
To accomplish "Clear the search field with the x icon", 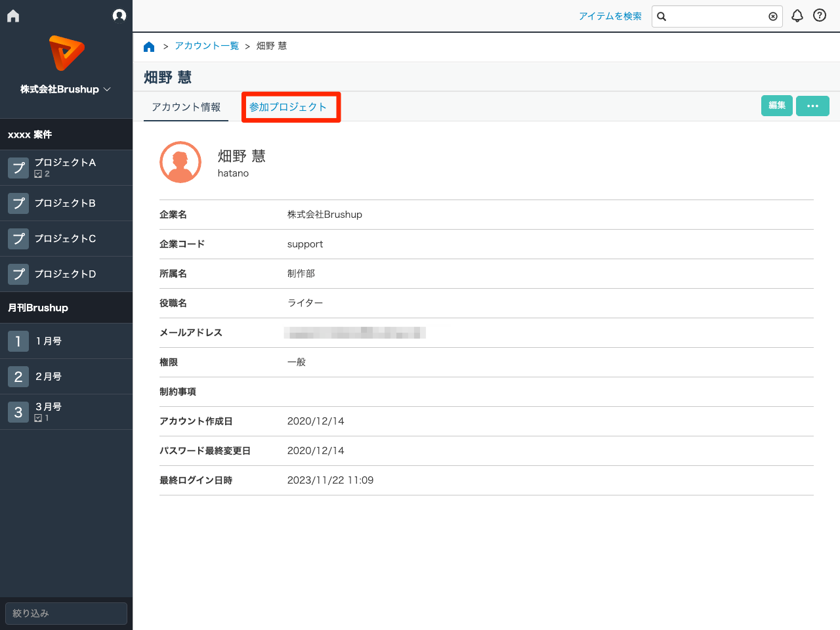I will tap(773, 16).
